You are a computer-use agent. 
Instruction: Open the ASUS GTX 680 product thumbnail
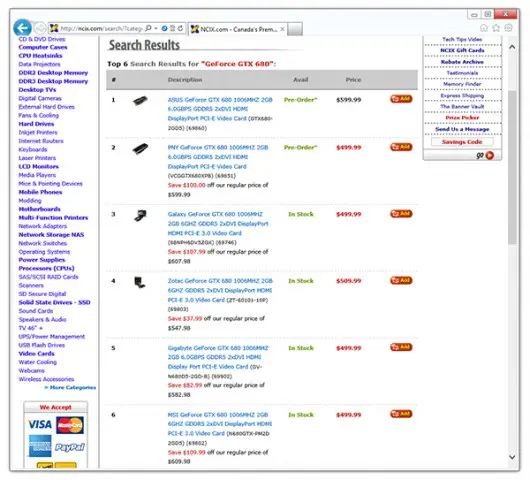coord(140,100)
